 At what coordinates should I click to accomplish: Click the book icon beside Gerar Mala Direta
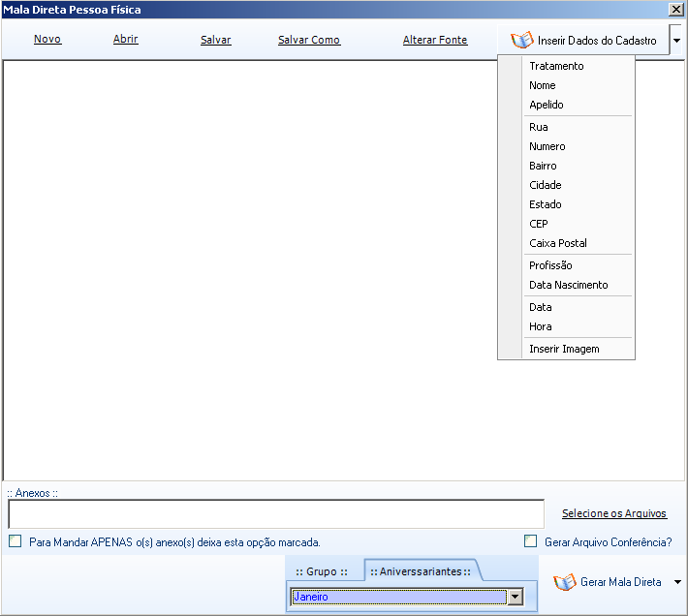pyautogui.click(x=565, y=582)
